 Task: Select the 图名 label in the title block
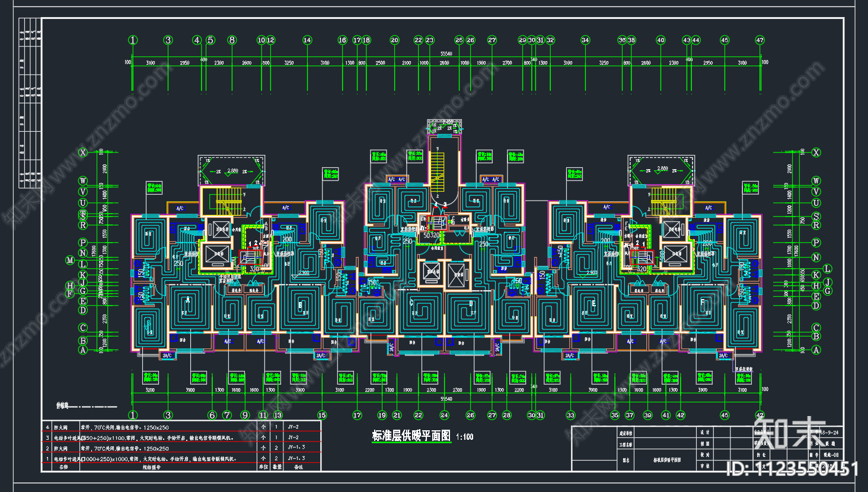626,460
